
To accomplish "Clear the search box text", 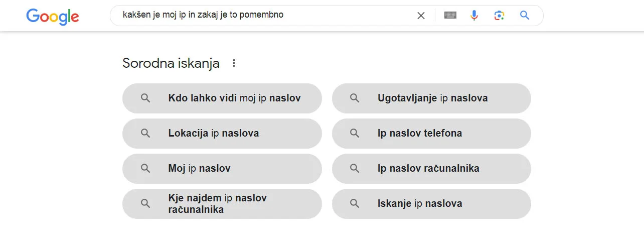I will pos(421,16).
